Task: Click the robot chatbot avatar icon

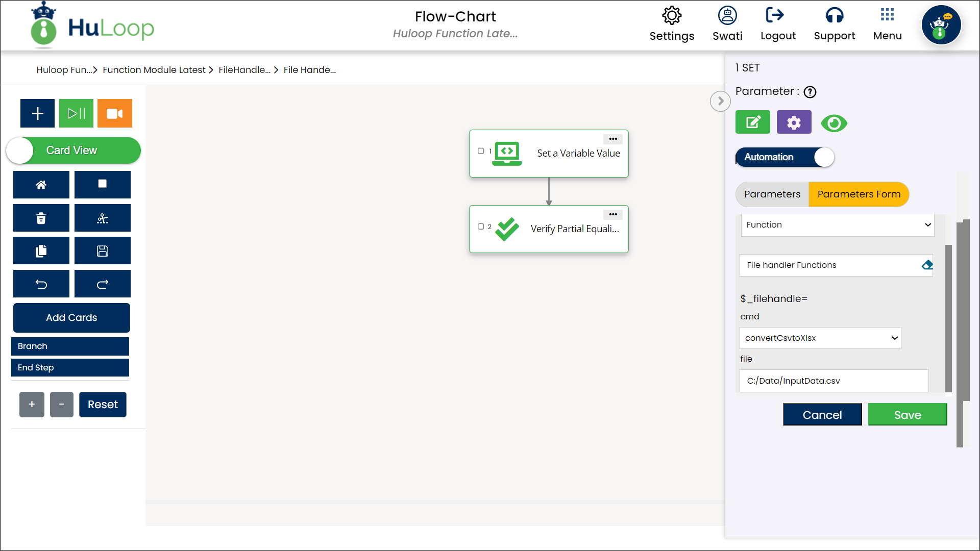Action: tap(941, 26)
